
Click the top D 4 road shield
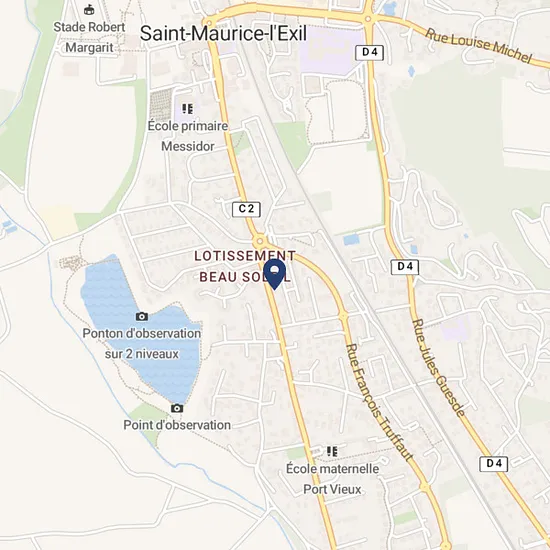point(369,53)
